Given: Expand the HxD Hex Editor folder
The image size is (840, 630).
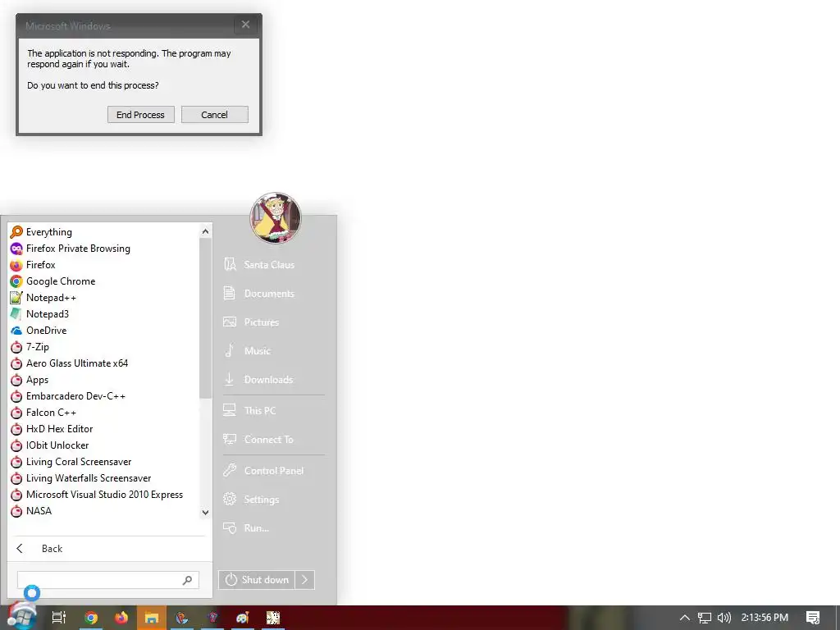Looking at the screenshot, I should coord(104,429).
